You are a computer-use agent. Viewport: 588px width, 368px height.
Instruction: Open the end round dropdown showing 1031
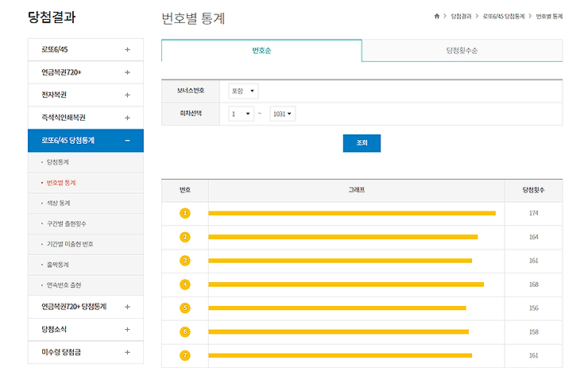tap(282, 114)
